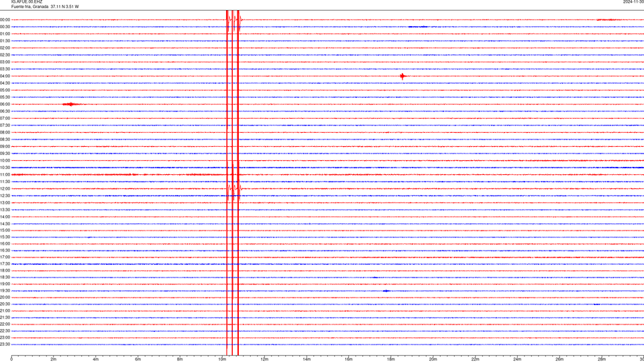Pick the 21:00 row label
The image size is (644, 362).
(5, 311)
